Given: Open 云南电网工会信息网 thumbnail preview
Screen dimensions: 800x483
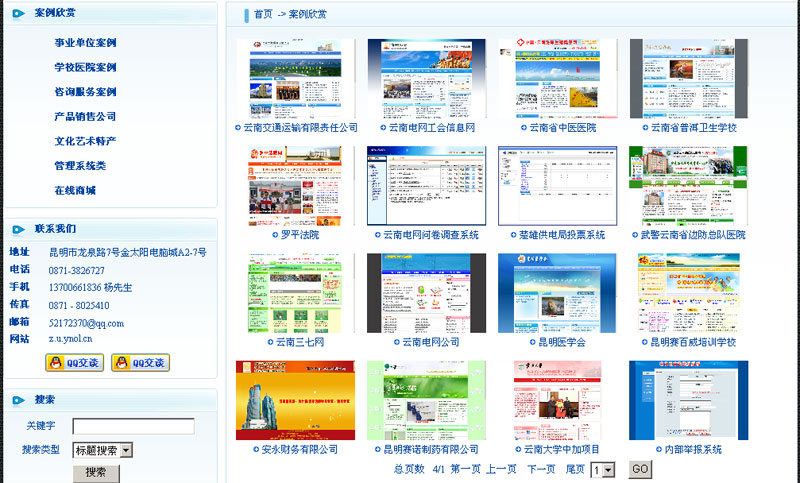Looking at the screenshot, I should 426,79.
